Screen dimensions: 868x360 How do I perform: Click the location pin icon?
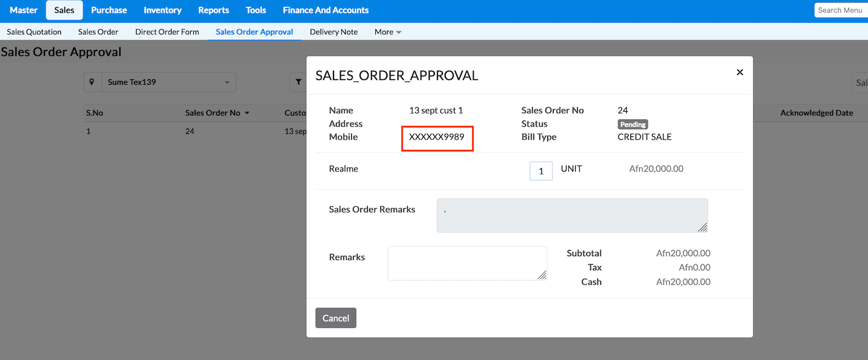click(x=92, y=82)
